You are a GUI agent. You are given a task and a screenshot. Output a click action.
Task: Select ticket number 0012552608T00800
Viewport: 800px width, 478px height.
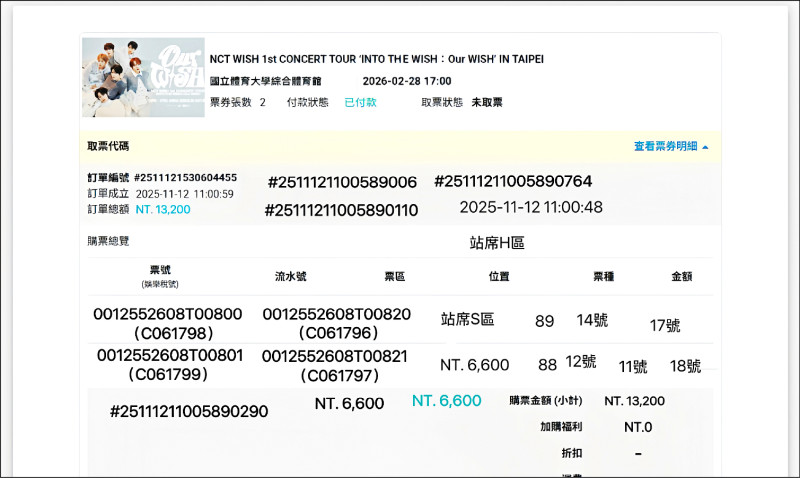click(x=168, y=313)
